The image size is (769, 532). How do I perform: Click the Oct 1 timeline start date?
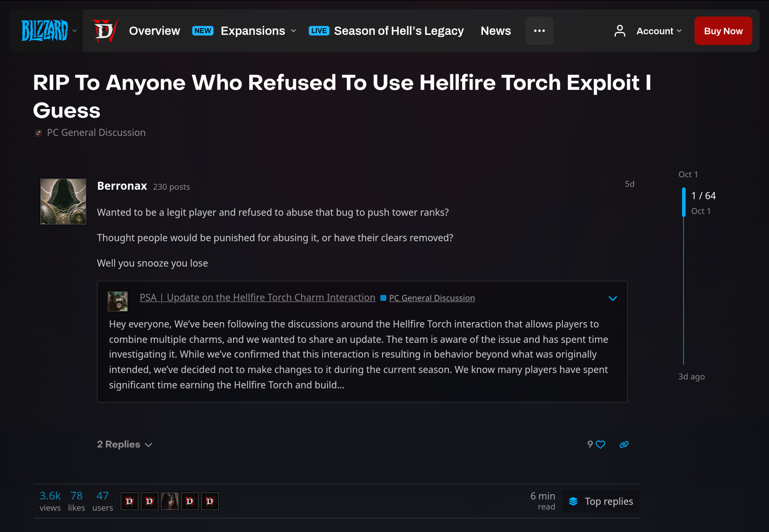pyautogui.click(x=688, y=174)
